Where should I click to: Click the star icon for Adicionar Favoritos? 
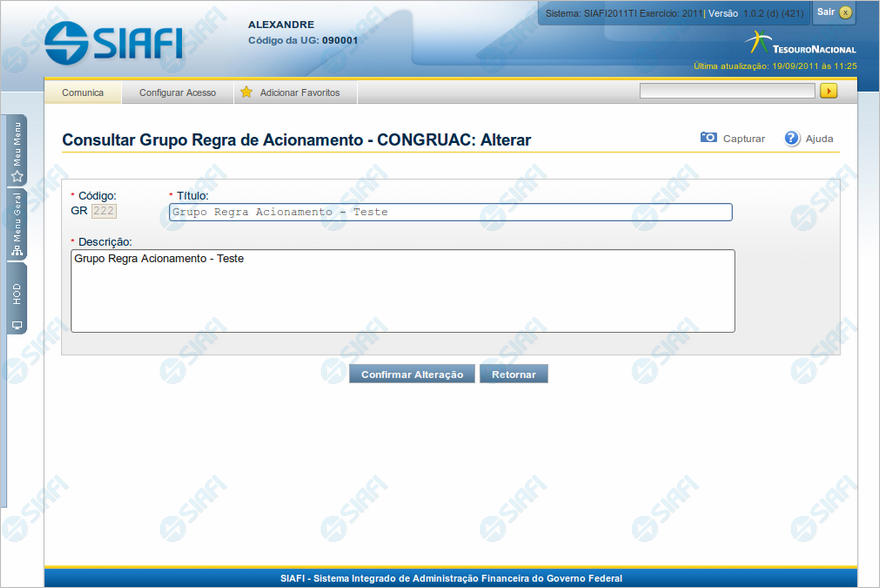coord(246,92)
